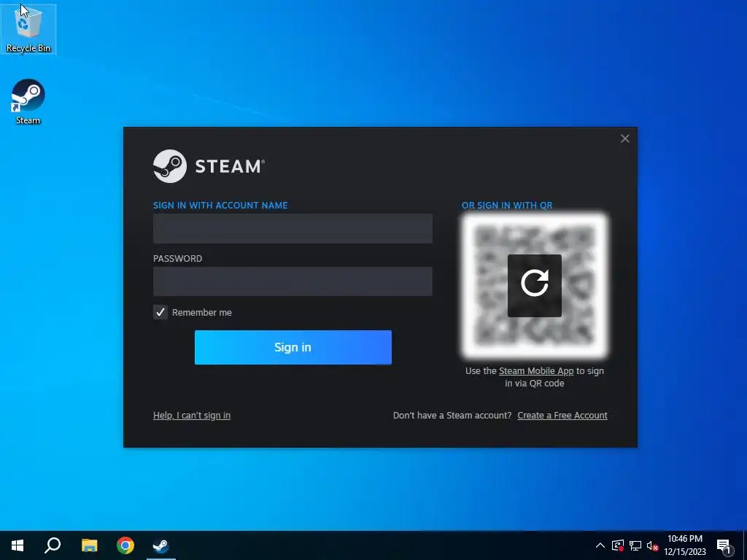
Task: Close the Steam sign-in dialog
Action: click(x=624, y=139)
